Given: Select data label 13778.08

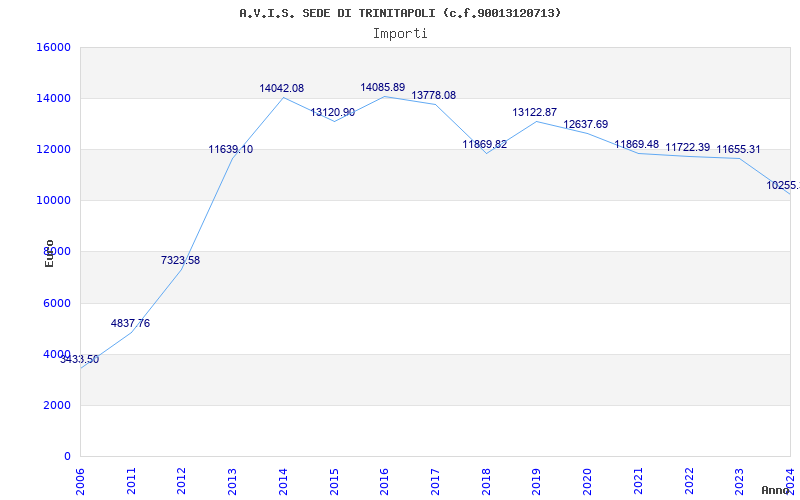Looking at the screenshot, I should click(x=434, y=96).
